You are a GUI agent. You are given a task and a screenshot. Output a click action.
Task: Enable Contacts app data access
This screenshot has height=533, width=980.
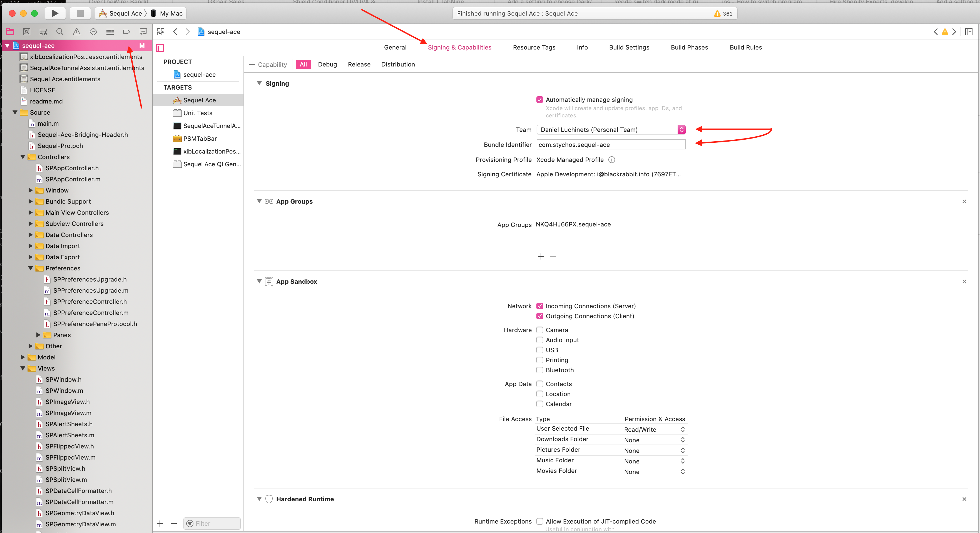pyautogui.click(x=539, y=384)
